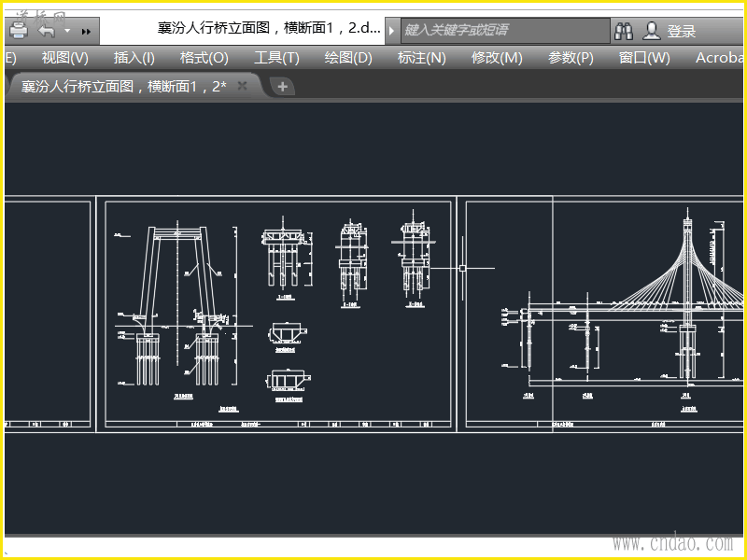Focus the keyword search input field

(505, 31)
